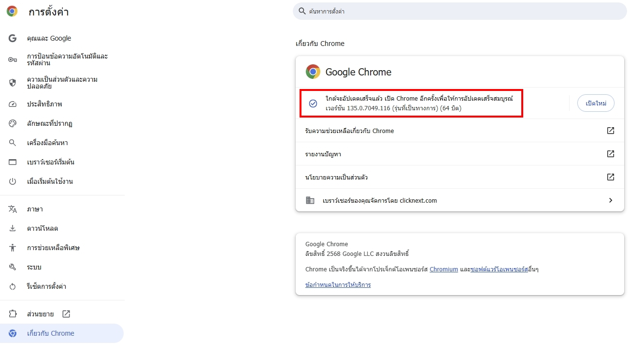This screenshot has width=644, height=357.
Task: Open the Chromium hyperlink
Action: (x=444, y=269)
